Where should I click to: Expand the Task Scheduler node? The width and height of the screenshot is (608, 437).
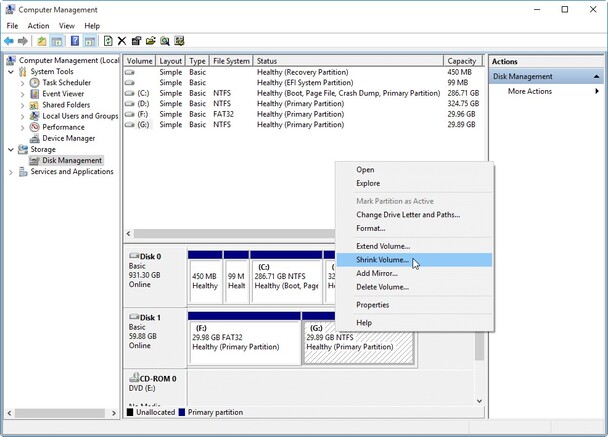click(x=22, y=83)
